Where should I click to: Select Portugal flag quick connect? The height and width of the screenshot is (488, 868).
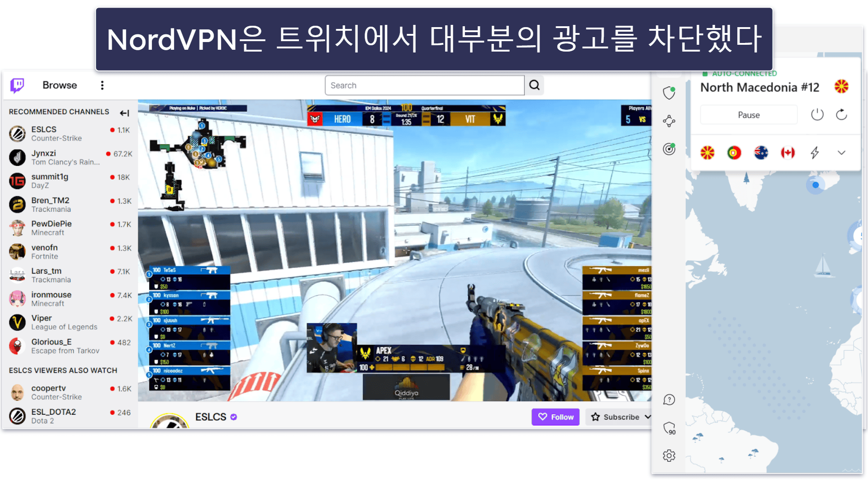[734, 153]
